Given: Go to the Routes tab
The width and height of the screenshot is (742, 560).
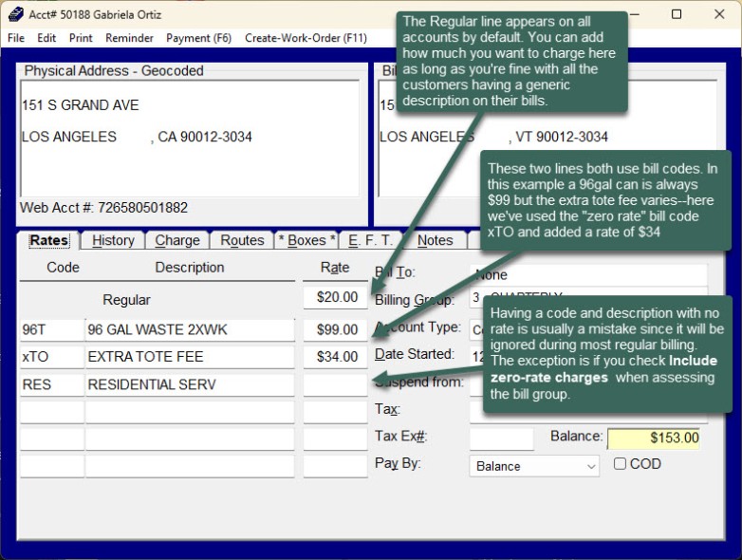Looking at the screenshot, I should (x=242, y=240).
